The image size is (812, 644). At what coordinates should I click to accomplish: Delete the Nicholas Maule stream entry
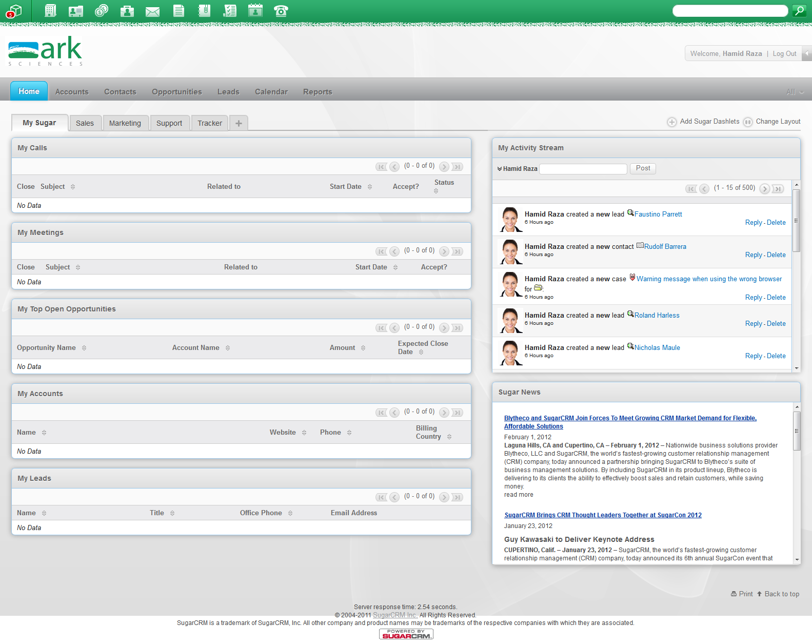(776, 356)
